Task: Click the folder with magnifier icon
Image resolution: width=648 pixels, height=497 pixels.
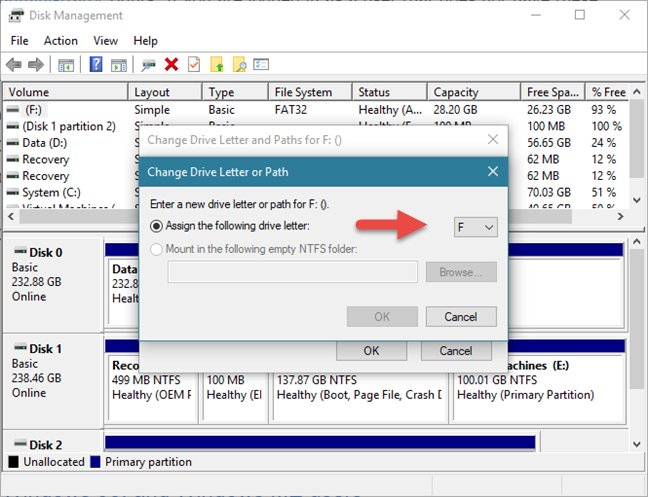Action: pos(239,64)
